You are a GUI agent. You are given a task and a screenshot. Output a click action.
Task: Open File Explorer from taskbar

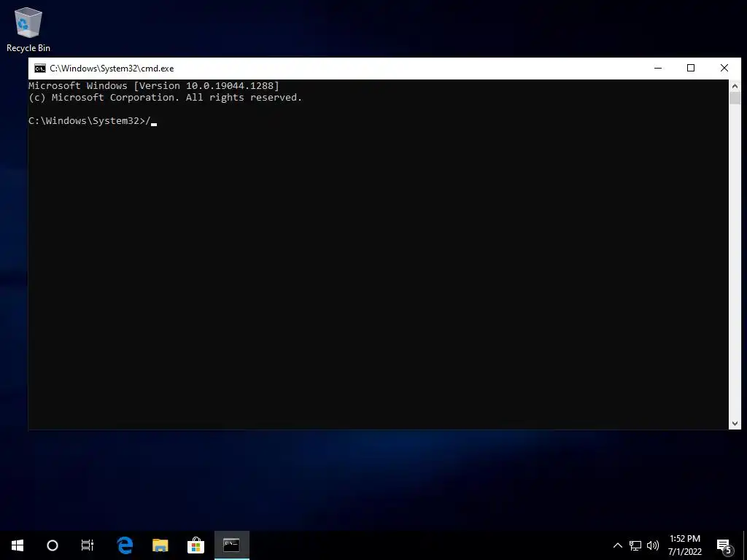point(160,545)
